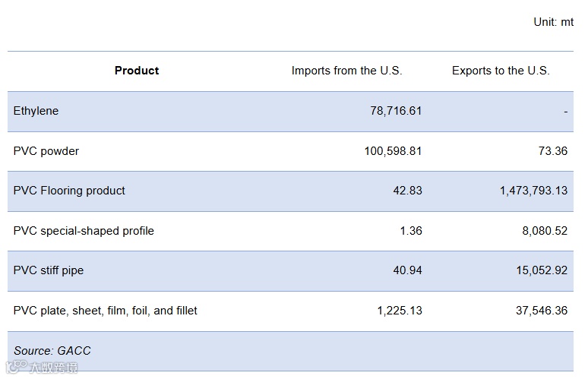
Task: Click the Unit: mt label
Action: click(553, 22)
